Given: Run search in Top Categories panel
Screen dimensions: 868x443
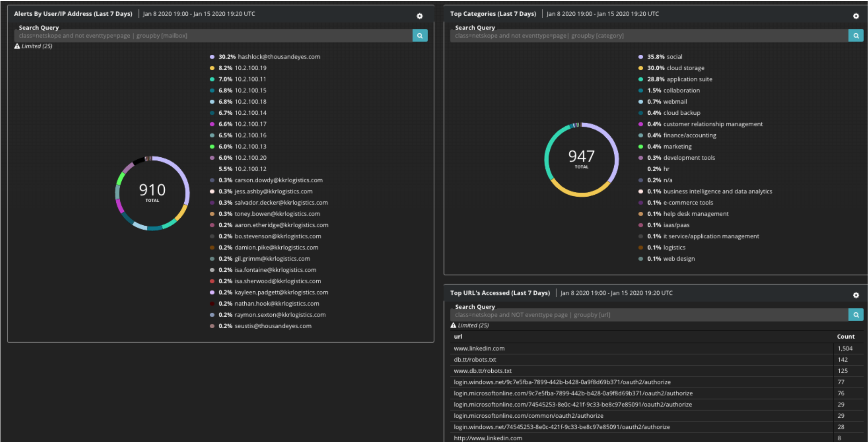Looking at the screenshot, I should point(856,35).
